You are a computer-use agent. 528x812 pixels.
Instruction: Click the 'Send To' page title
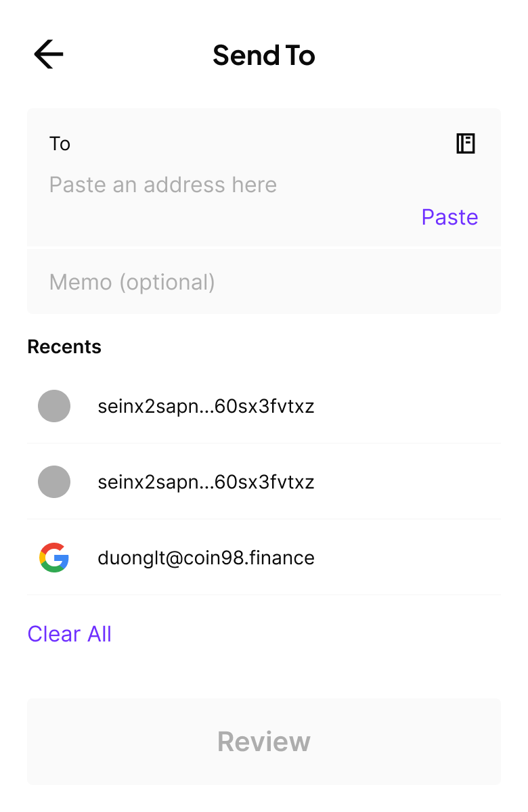(x=264, y=55)
